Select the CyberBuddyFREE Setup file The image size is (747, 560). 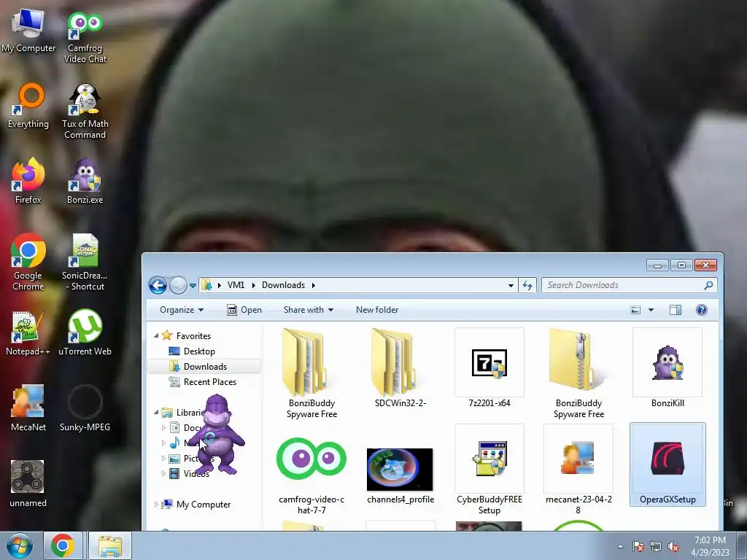tap(489, 469)
